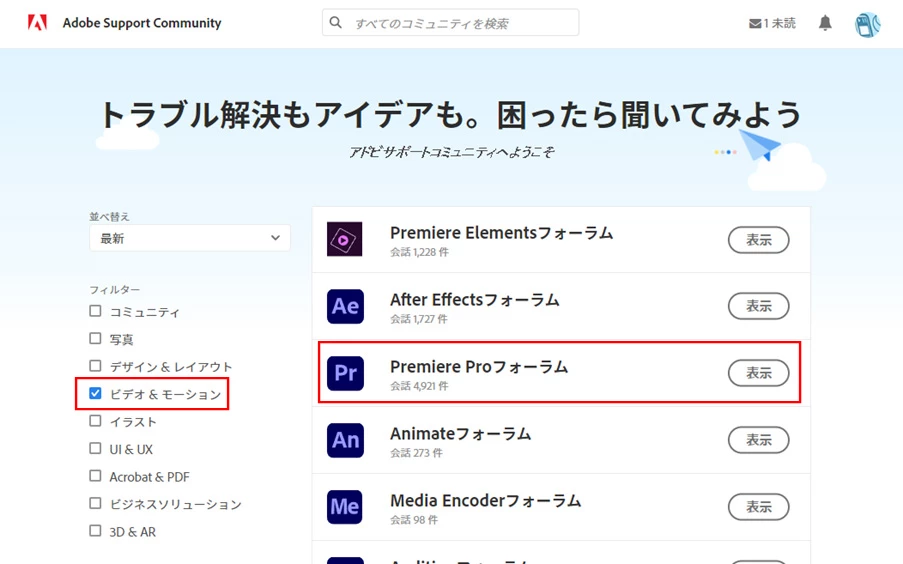Check the 写真 filter checkbox

coord(96,339)
